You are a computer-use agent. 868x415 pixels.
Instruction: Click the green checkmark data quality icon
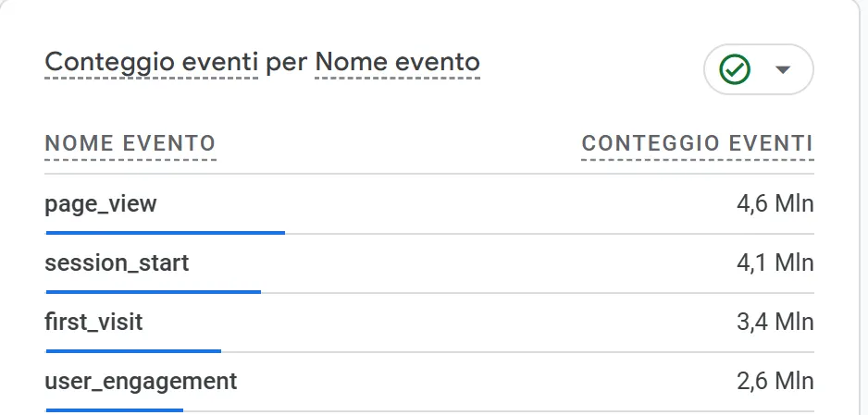coord(735,69)
